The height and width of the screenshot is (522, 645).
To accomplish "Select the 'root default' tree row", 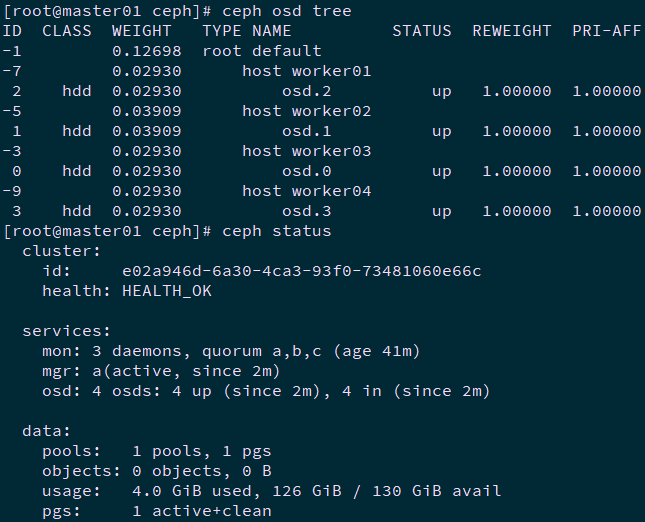I will click(262, 51).
